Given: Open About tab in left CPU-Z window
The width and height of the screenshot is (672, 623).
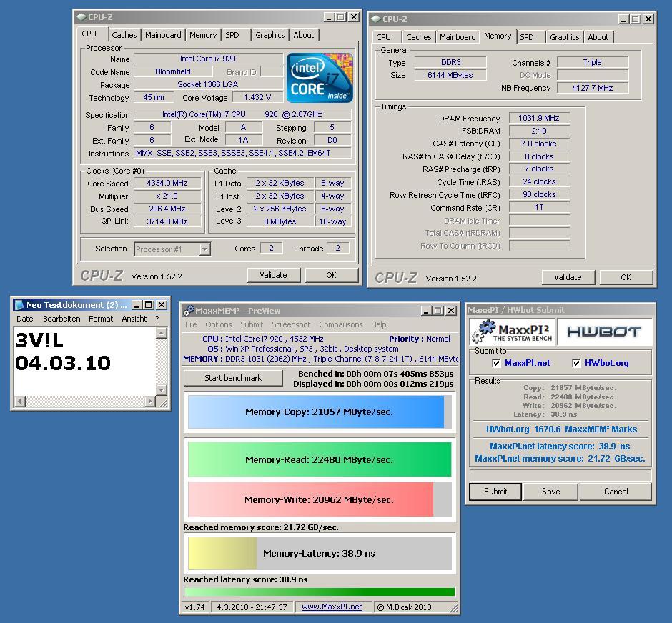Looking at the screenshot, I should click(303, 35).
